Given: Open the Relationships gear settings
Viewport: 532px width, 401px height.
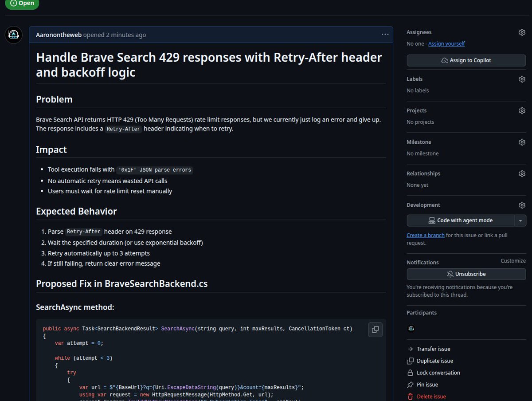Looking at the screenshot, I should (x=522, y=173).
